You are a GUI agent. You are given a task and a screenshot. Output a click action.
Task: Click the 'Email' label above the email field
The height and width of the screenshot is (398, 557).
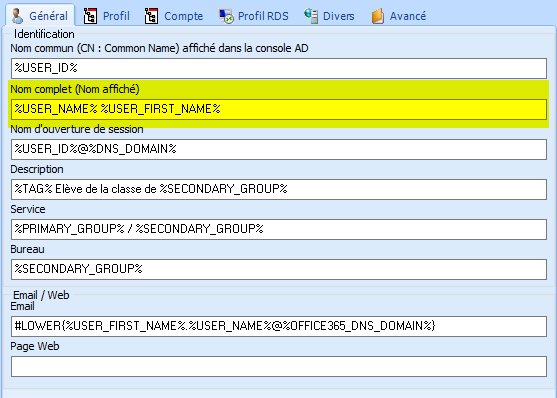tap(22, 306)
